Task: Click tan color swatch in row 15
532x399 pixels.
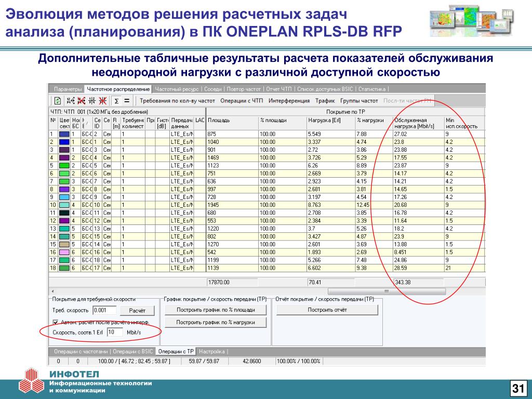Action: tap(64, 245)
